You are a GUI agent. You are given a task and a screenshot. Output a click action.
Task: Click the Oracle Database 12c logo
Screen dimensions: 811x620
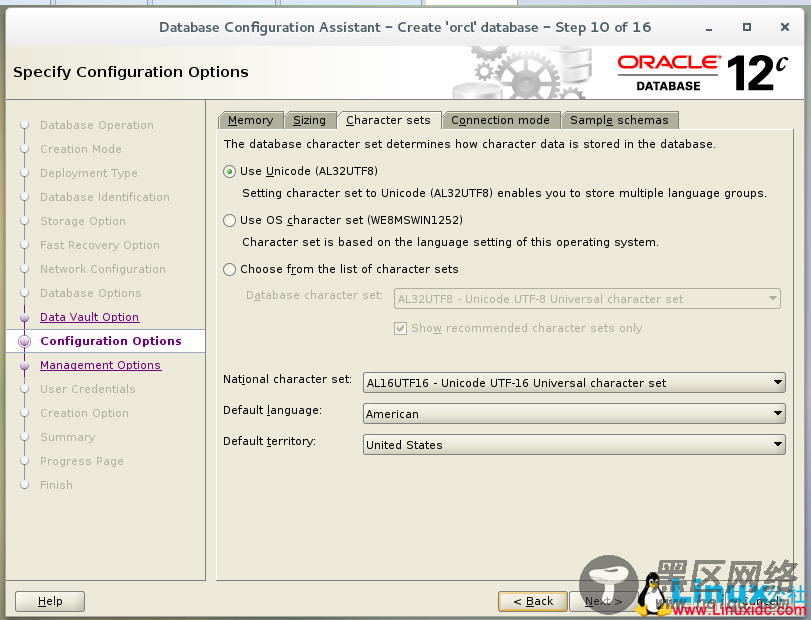click(702, 73)
